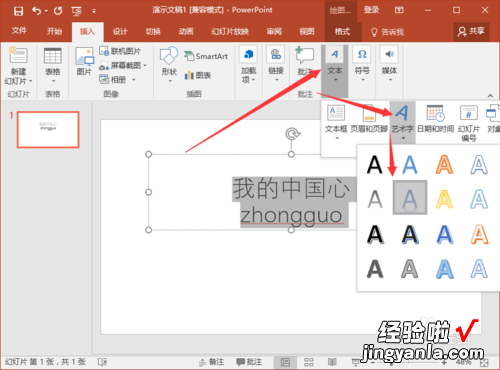The height and width of the screenshot is (370, 500).
Task: Toggle the 批注 comments pane in status bar
Action: click(249, 362)
